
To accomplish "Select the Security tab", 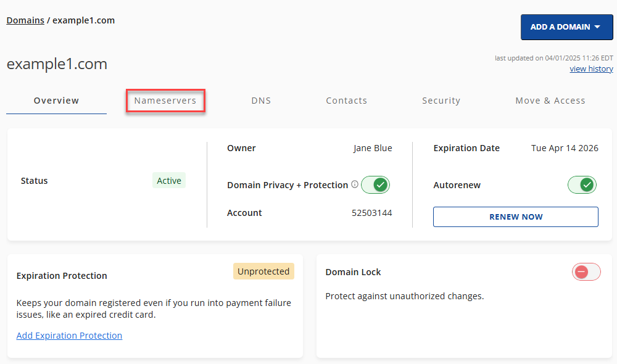I will click(441, 101).
